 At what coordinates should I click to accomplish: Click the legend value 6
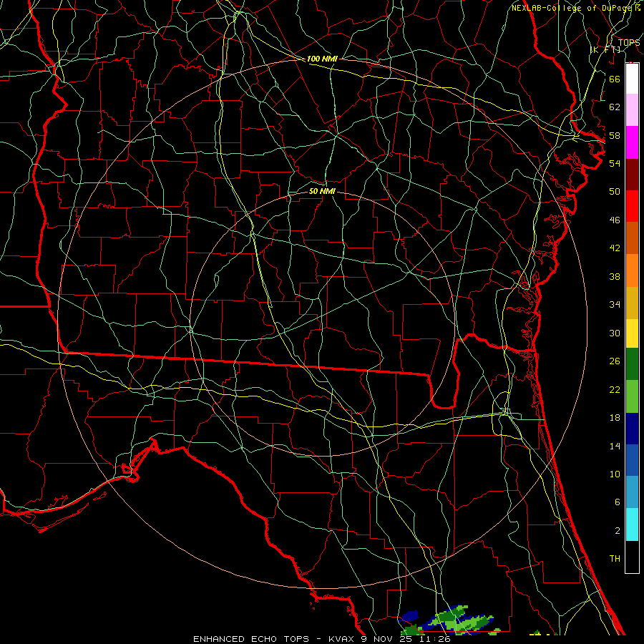(617, 502)
